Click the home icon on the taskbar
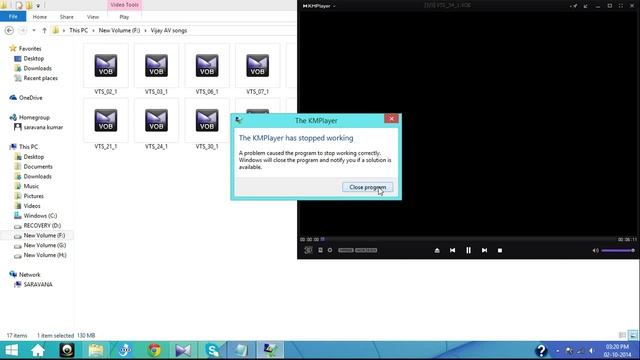The image size is (640, 360). click(38, 350)
